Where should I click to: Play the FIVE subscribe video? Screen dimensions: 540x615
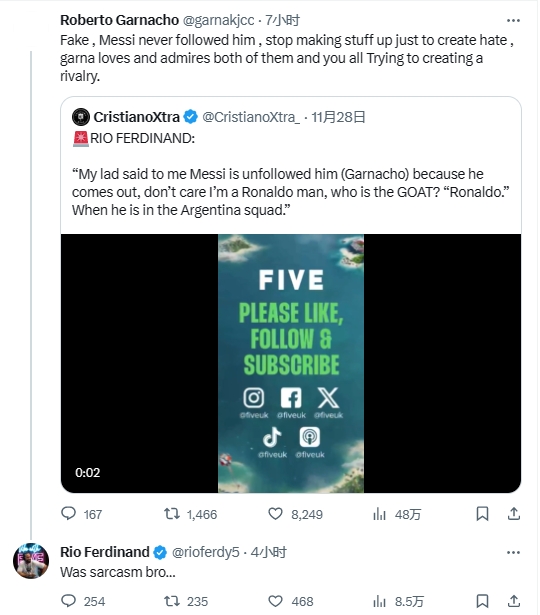tap(291, 363)
